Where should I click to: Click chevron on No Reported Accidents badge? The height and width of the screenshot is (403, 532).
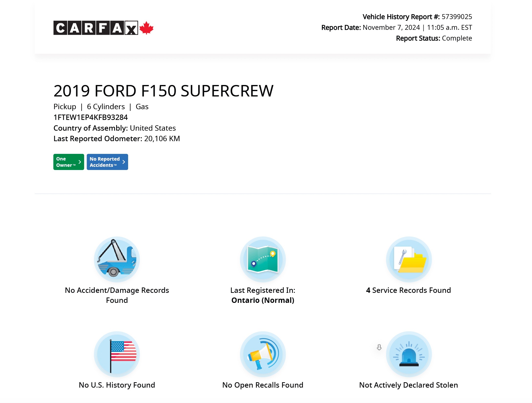coord(124,162)
